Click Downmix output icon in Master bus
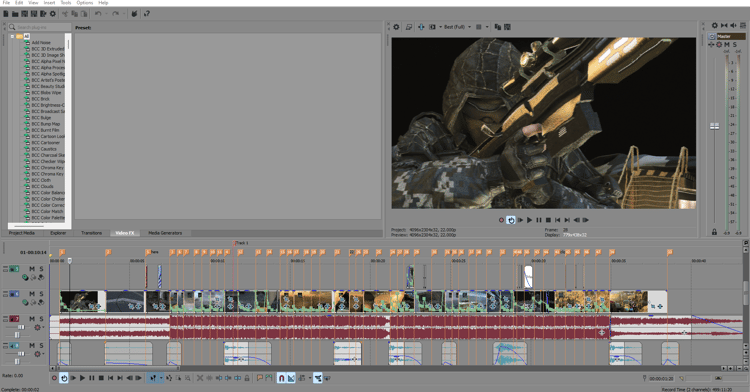750x392 pixels. coord(724,25)
